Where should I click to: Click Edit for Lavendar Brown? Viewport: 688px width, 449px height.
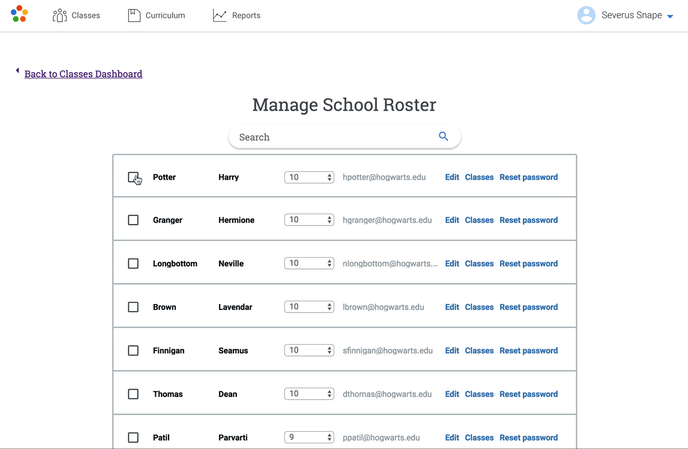[452, 307]
